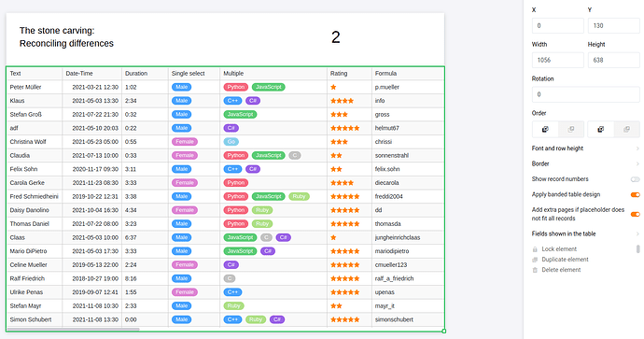Expand the Border settings

[586, 163]
